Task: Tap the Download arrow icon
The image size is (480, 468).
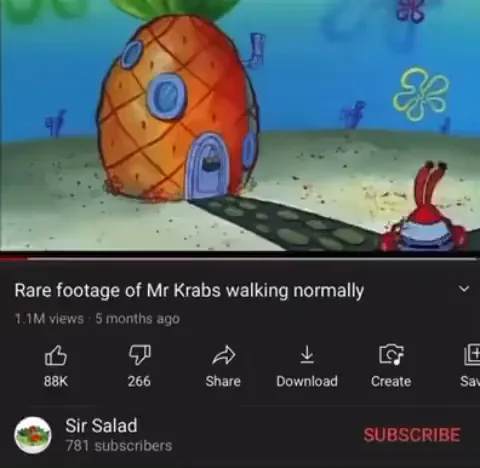Action: pyautogui.click(x=307, y=354)
